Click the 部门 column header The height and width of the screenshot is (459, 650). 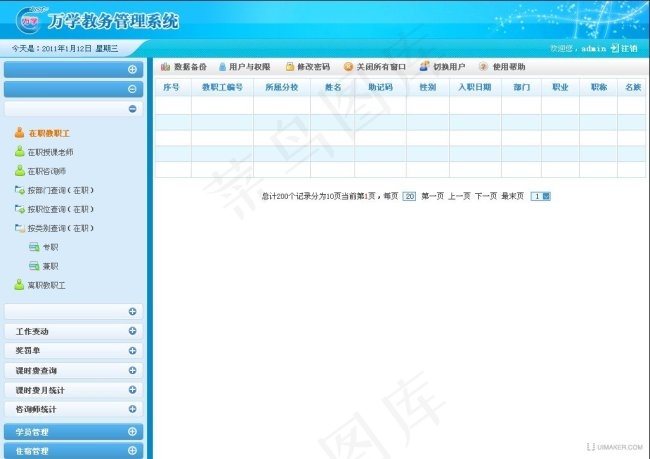click(x=521, y=87)
